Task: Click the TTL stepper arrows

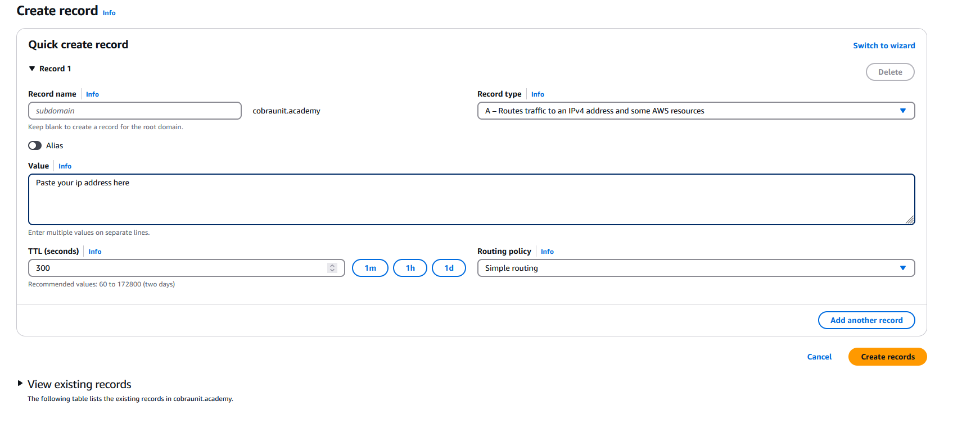Action: click(332, 268)
